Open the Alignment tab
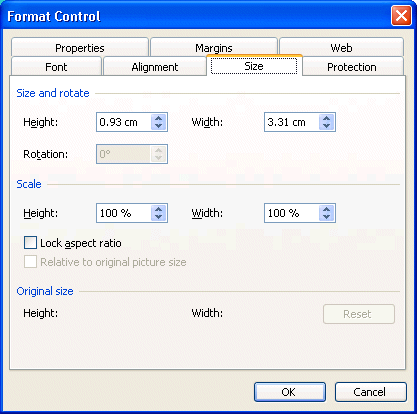The height and width of the screenshot is (414, 417). coord(155,66)
